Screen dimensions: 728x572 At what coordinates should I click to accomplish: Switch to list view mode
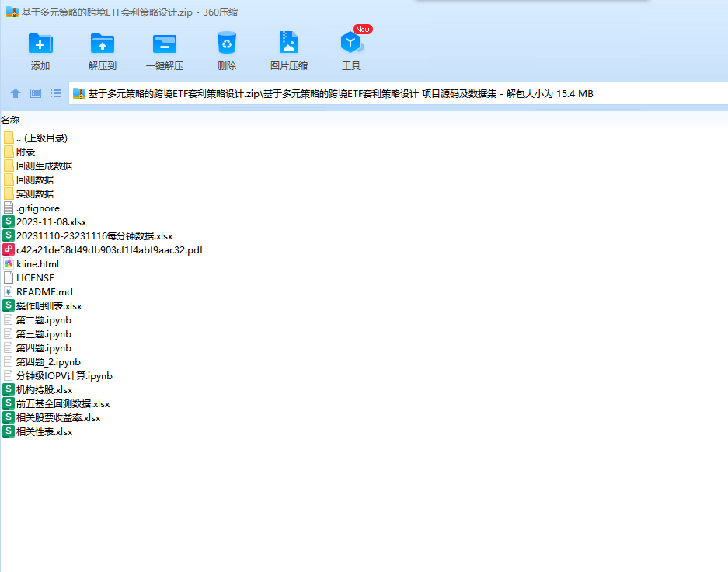click(56, 93)
